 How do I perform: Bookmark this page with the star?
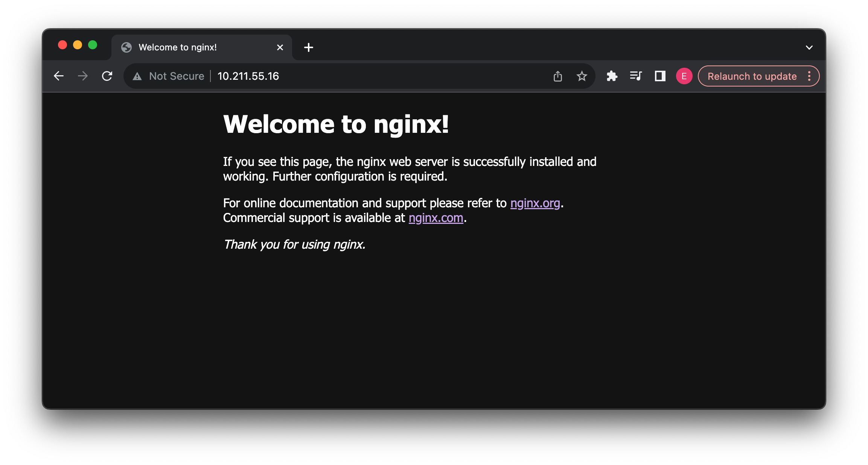pos(582,76)
